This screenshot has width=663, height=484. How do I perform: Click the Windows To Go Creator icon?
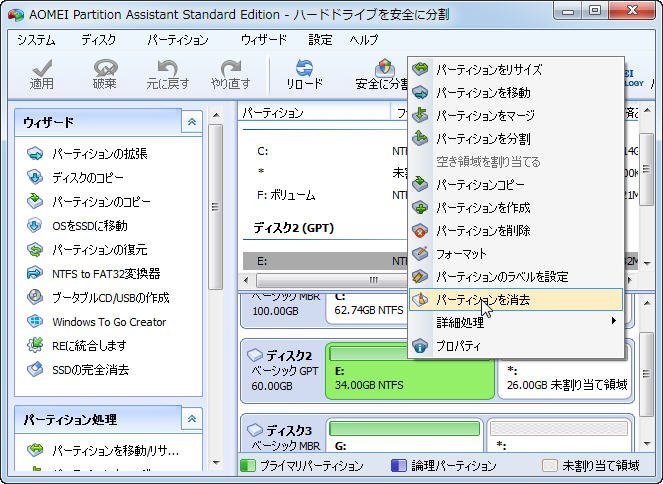tap(35, 321)
